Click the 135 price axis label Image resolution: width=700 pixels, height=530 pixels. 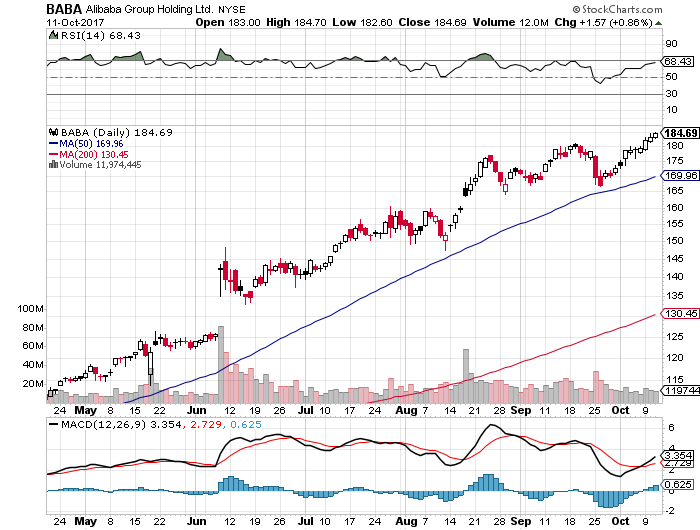click(x=675, y=296)
